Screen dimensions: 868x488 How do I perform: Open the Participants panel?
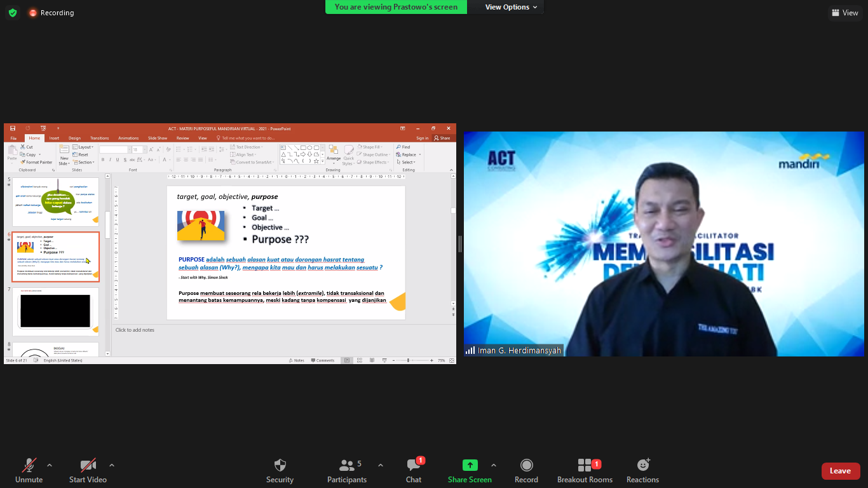coord(347,465)
